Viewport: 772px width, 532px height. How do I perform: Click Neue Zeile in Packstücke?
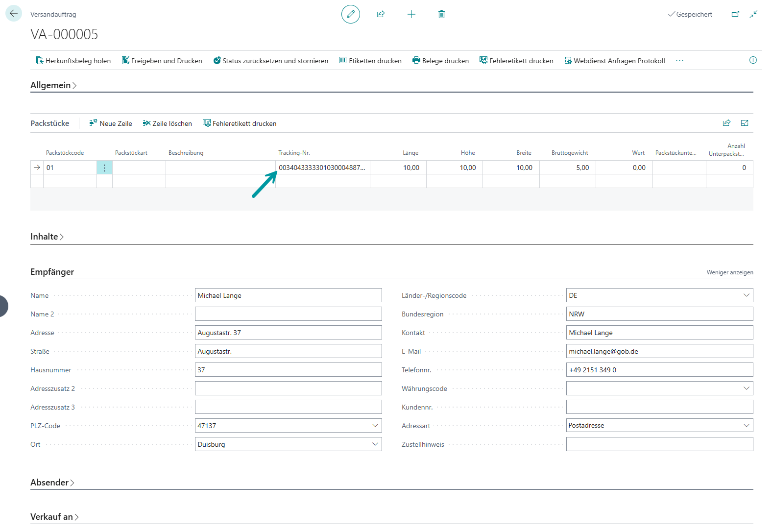click(x=111, y=123)
